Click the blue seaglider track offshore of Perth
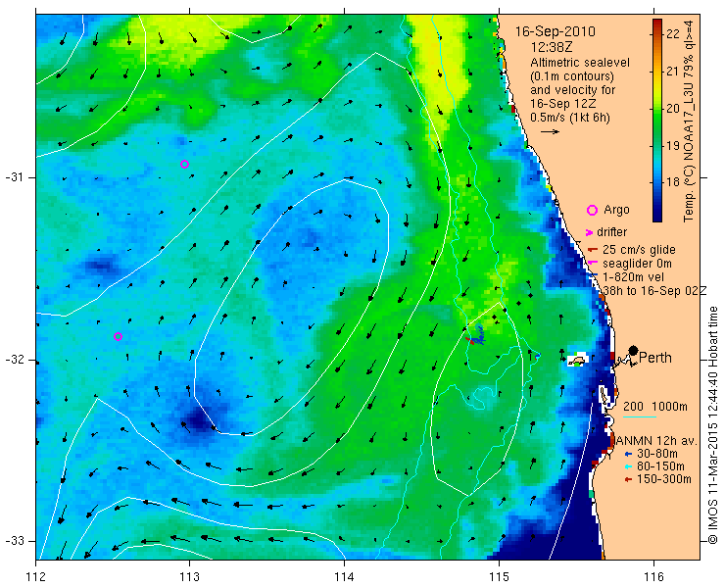Image resolution: width=725 pixels, height=588 pixels. 479,334
